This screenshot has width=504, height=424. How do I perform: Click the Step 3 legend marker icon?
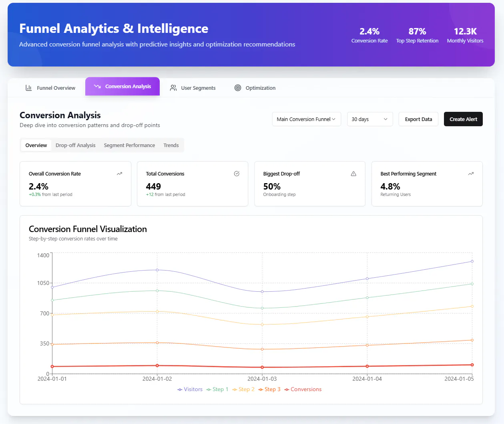261,390
